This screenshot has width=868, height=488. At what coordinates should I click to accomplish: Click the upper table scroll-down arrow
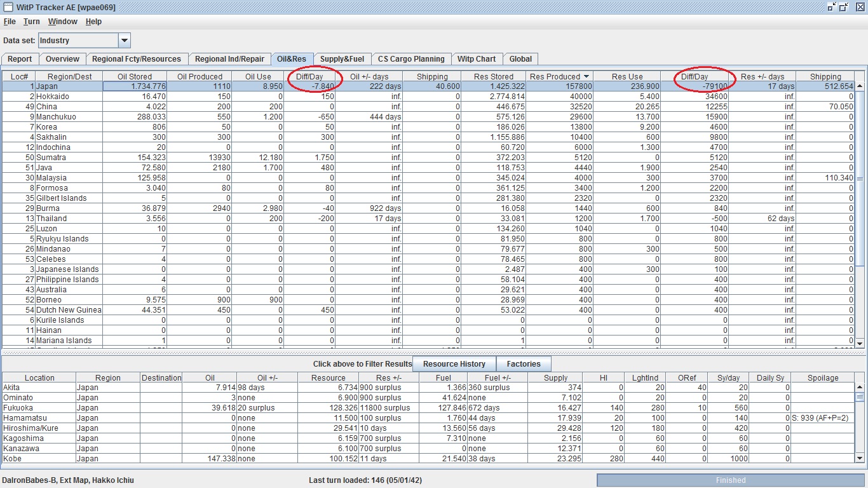860,343
